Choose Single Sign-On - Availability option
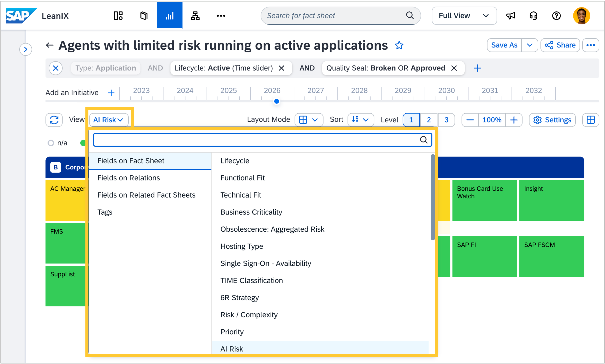The width and height of the screenshot is (605, 364). [320, 264]
